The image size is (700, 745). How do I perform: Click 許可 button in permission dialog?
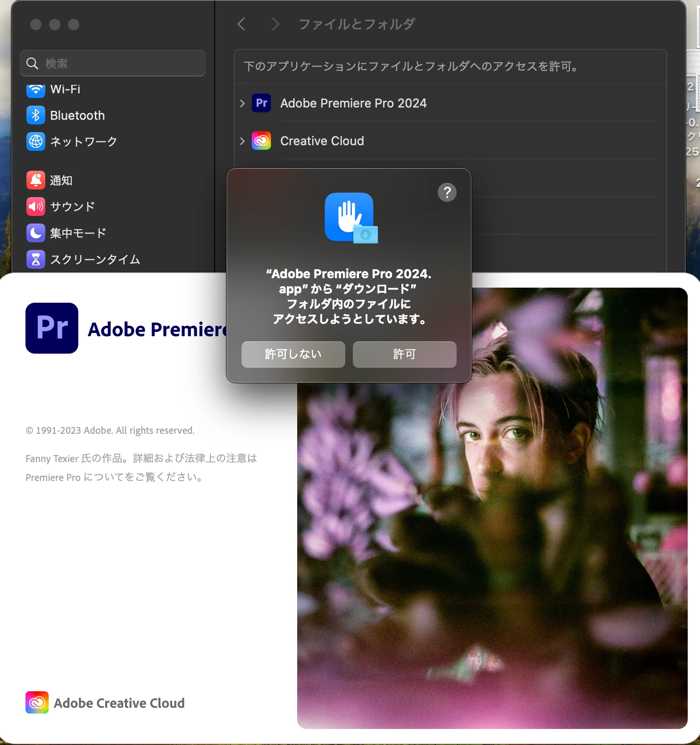pos(404,354)
